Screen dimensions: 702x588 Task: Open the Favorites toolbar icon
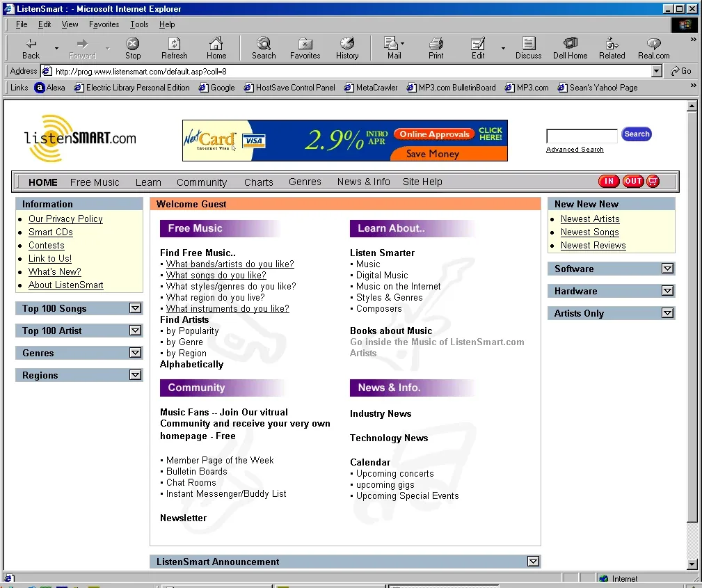(305, 49)
